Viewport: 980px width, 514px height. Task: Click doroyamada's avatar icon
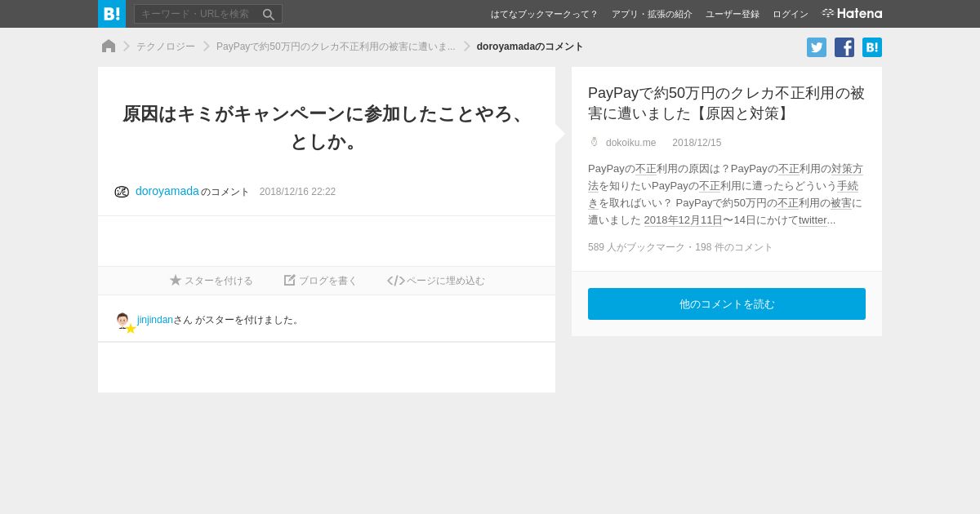pos(122,192)
